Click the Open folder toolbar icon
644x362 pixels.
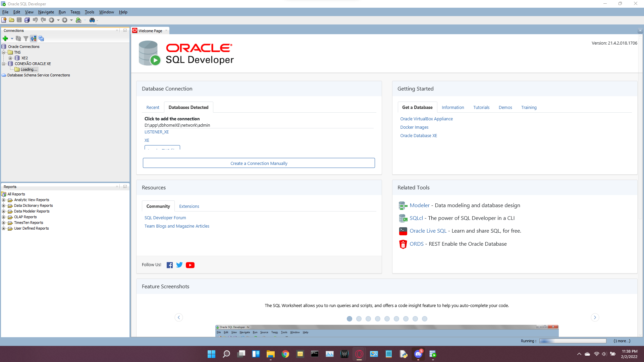point(12,20)
